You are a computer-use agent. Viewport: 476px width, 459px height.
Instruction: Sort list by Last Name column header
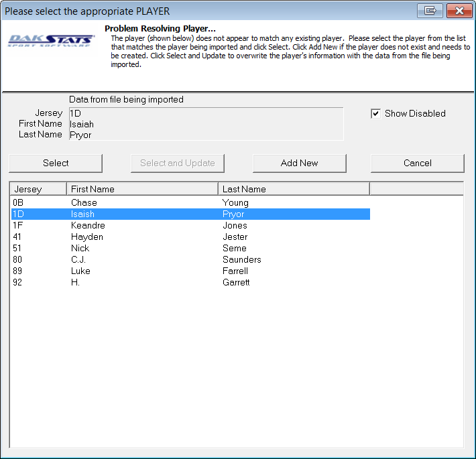pyautogui.click(x=294, y=189)
